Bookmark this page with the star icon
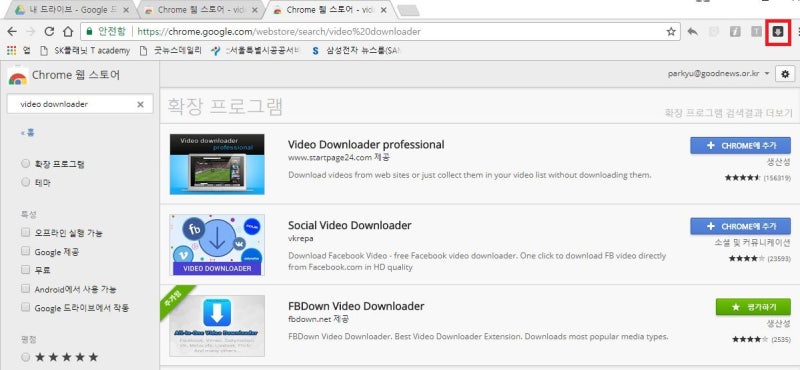 point(671,32)
